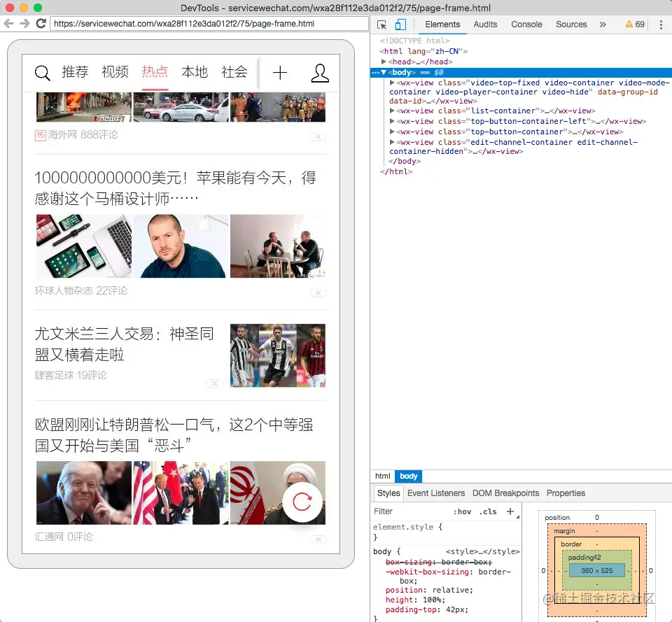Viewport: 672px width, 622px height.
Task: Open the DevTools three-dot menu
Action: 661,24
